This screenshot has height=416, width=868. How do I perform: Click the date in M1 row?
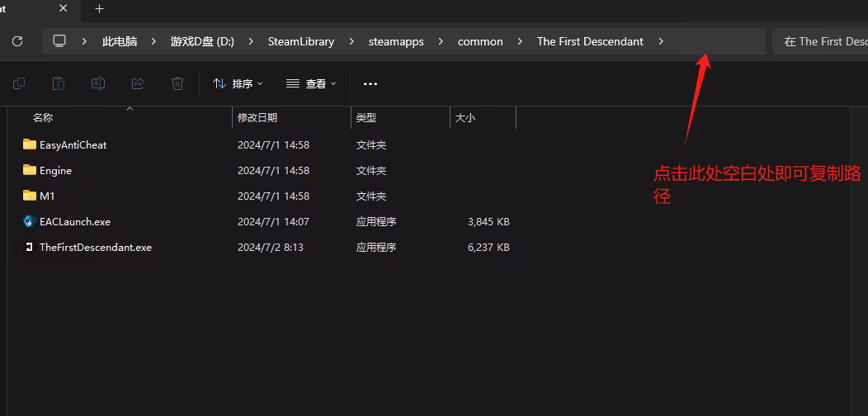(273, 196)
